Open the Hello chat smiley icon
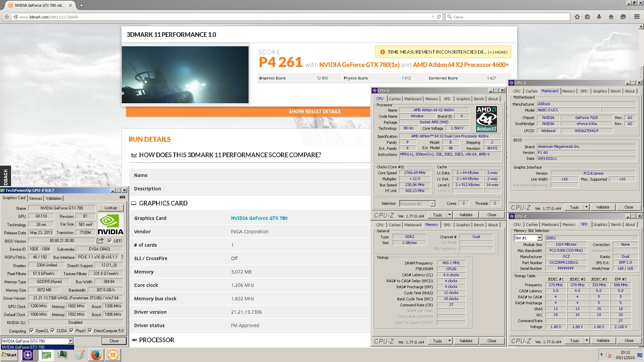This screenshot has height=362, width=644. [x=623, y=17]
